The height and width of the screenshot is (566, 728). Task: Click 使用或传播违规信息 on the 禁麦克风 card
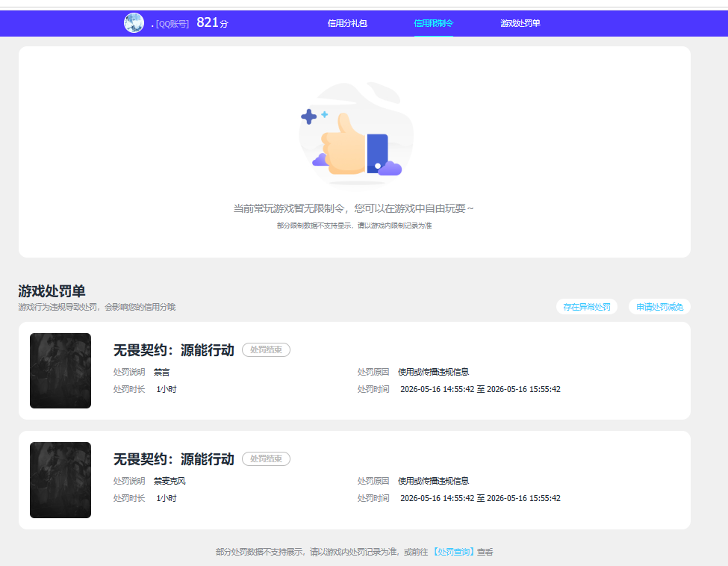433,481
